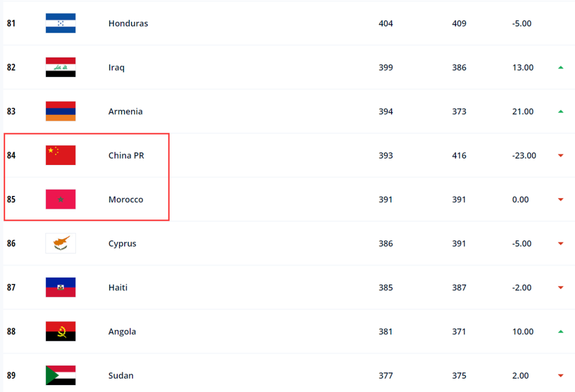Click the Haiti flag icon
The height and width of the screenshot is (392, 575).
(x=60, y=287)
